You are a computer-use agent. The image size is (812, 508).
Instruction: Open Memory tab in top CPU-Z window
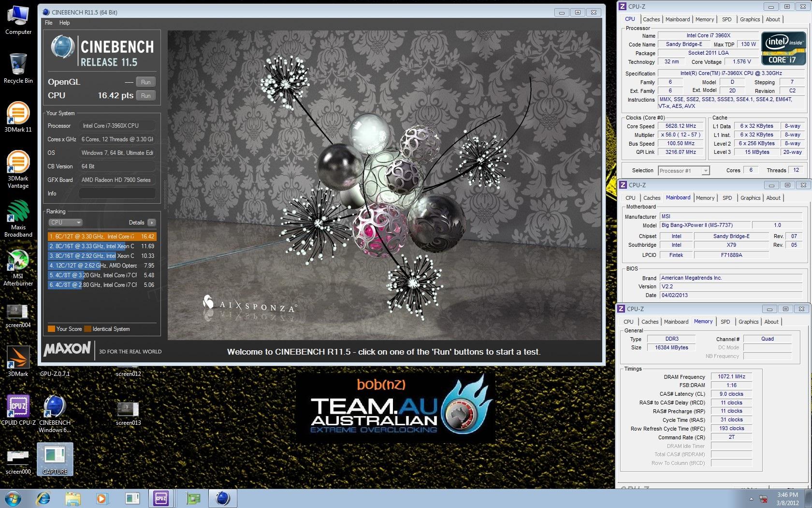tap(705, 19)
